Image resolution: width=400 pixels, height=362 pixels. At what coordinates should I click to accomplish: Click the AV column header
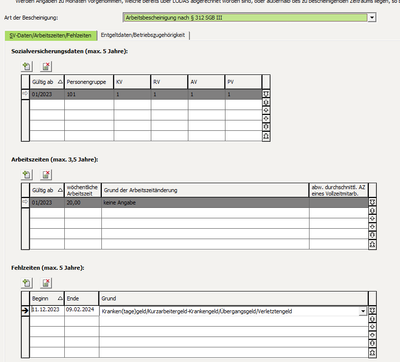206,82
